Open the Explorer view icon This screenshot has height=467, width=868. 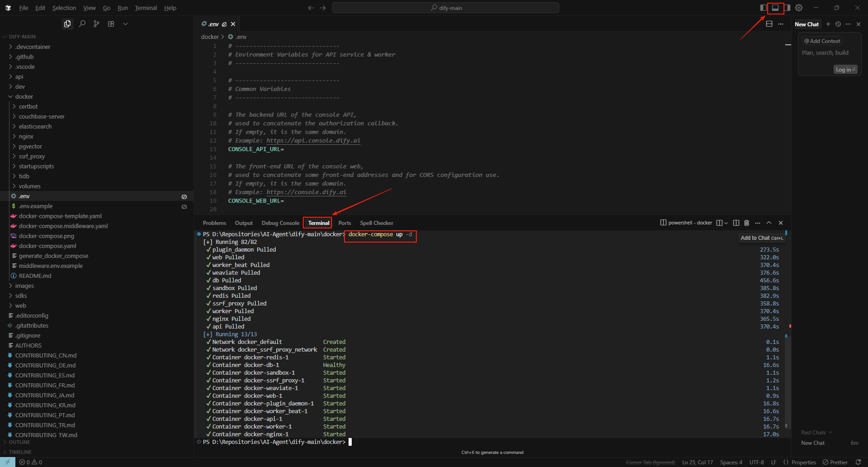coord(67,24)
